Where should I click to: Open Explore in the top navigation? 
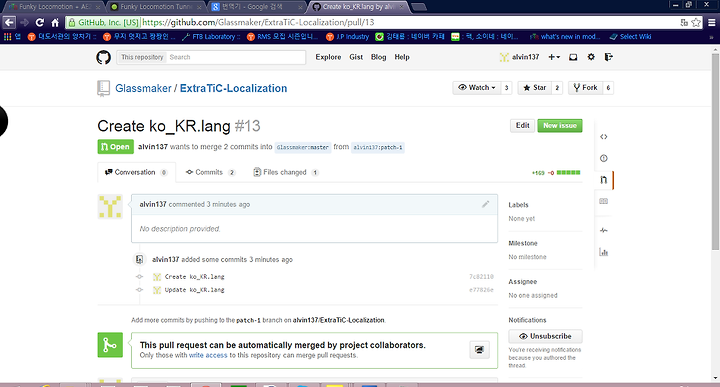328,57
